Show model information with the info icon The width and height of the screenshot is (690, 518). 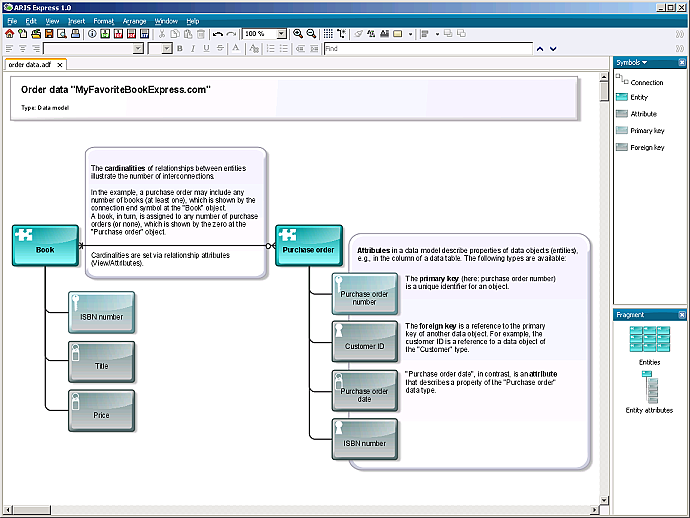point(92,34)
